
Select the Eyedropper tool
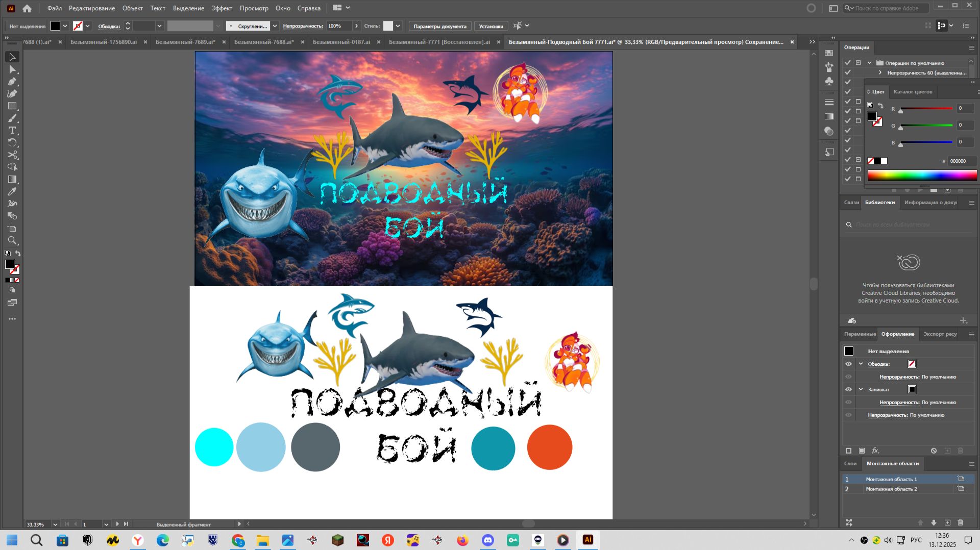click(12, 192)
